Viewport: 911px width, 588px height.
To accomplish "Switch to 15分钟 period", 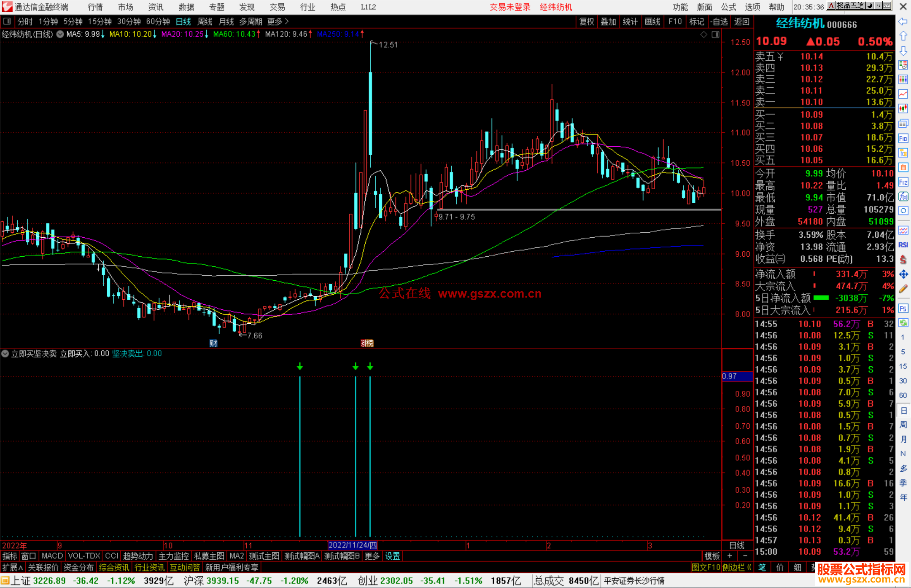I will coord(100,21).
